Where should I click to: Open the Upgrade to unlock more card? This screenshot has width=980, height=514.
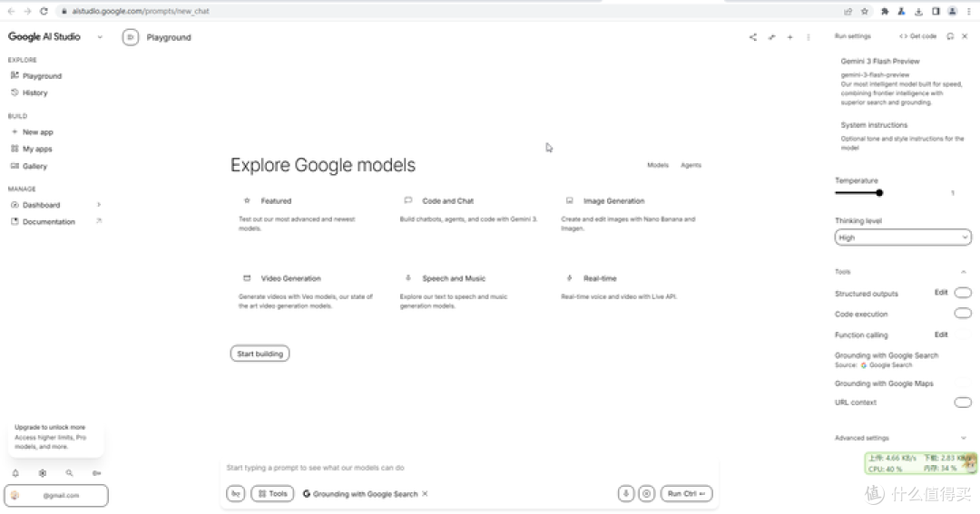56,437
